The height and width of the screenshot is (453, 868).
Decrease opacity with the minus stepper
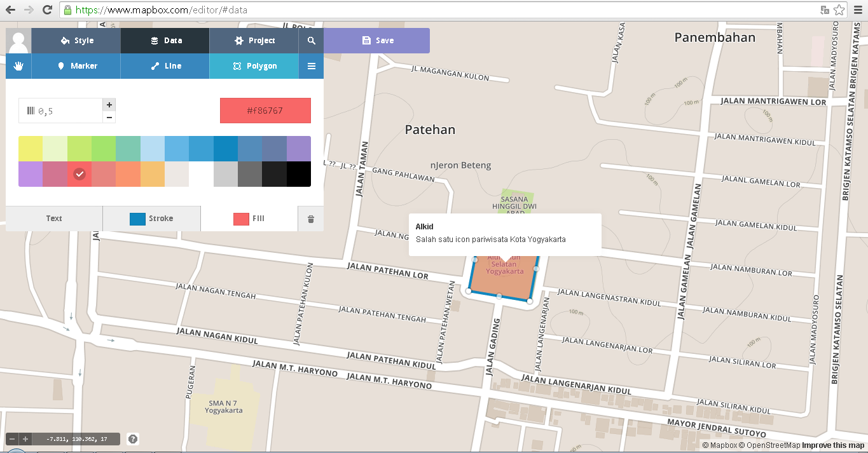click(x=109, y=117)
